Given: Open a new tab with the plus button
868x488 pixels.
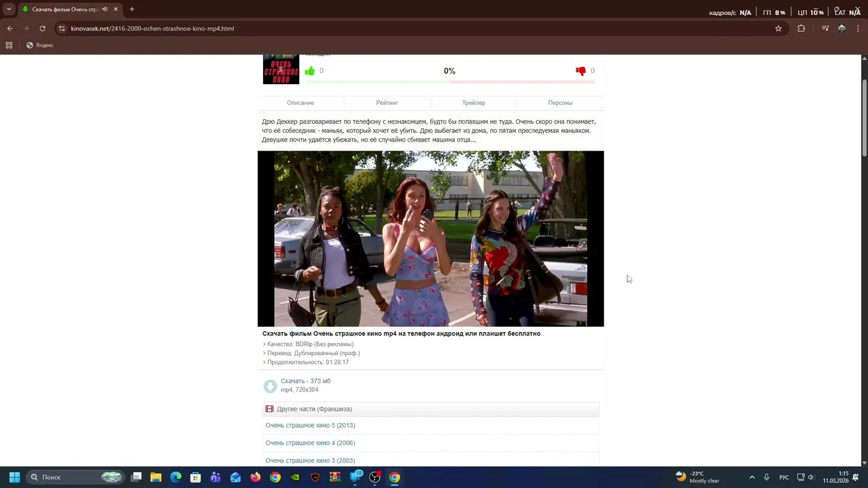Looking at the screenshot, I should 132,9.
